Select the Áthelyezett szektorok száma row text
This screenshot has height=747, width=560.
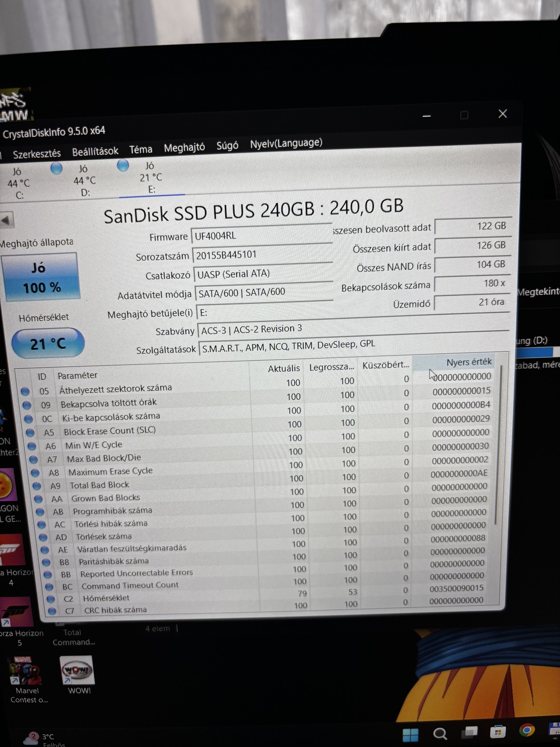116,389
